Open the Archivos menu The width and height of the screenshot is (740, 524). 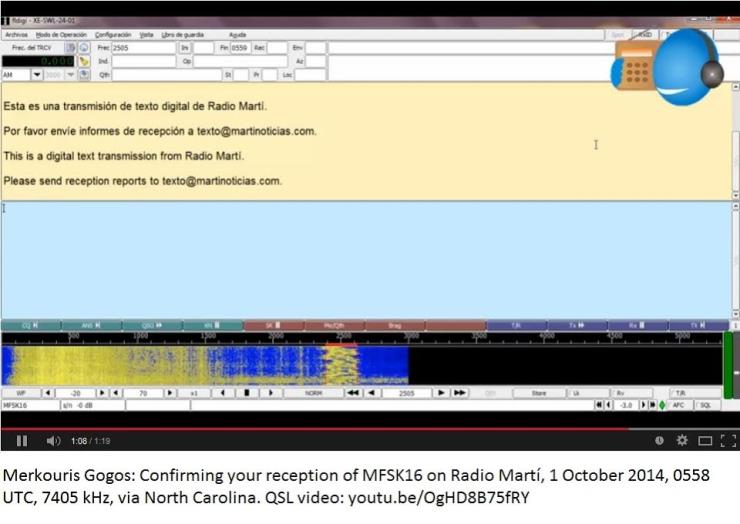(x=17, y=35)
